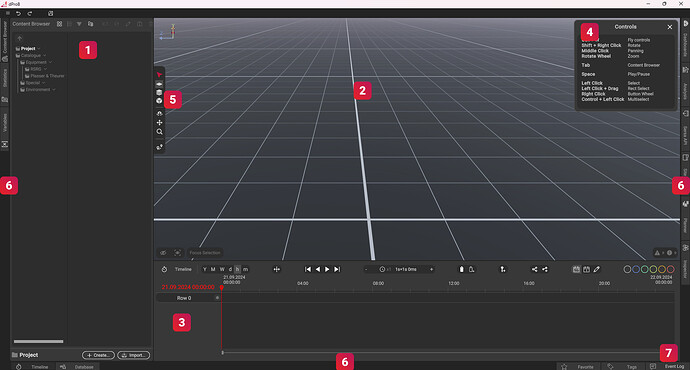Image resolution: width=690 pixels, height=370 pixels.
Task: Open the Database tab at the bottom
Action: 79,366
